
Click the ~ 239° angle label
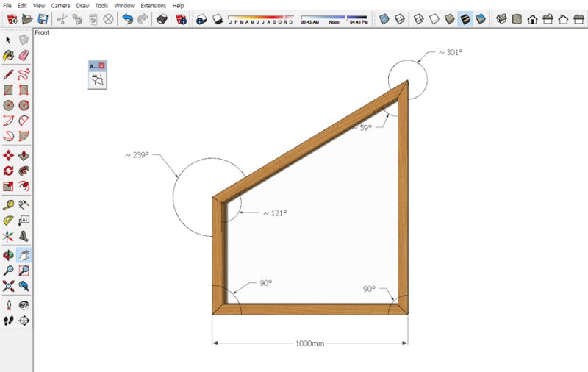tap(137, 154)
